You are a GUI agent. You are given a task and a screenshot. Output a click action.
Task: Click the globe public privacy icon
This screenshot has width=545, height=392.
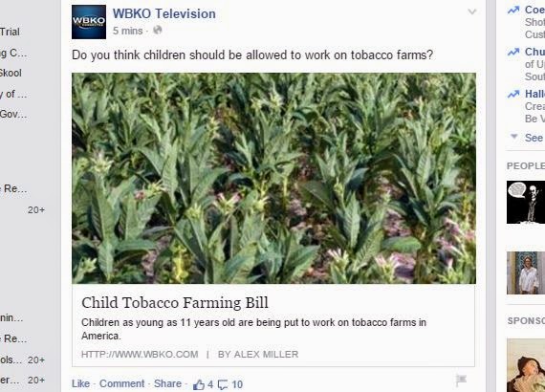[x=158, y=31]
